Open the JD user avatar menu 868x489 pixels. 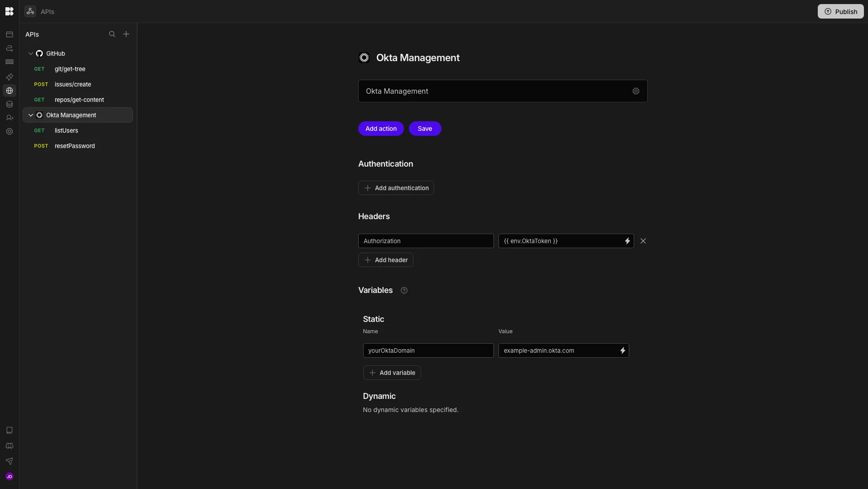pyautogui.click(x=9, y=476)
